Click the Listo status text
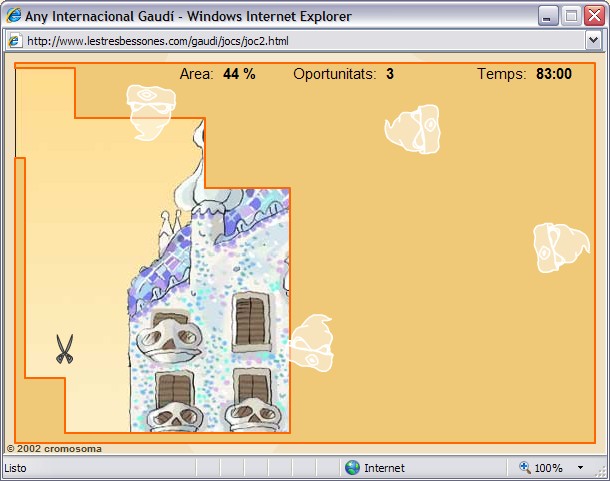This screenshot has height=481, width=610. [x=16, y=468]
